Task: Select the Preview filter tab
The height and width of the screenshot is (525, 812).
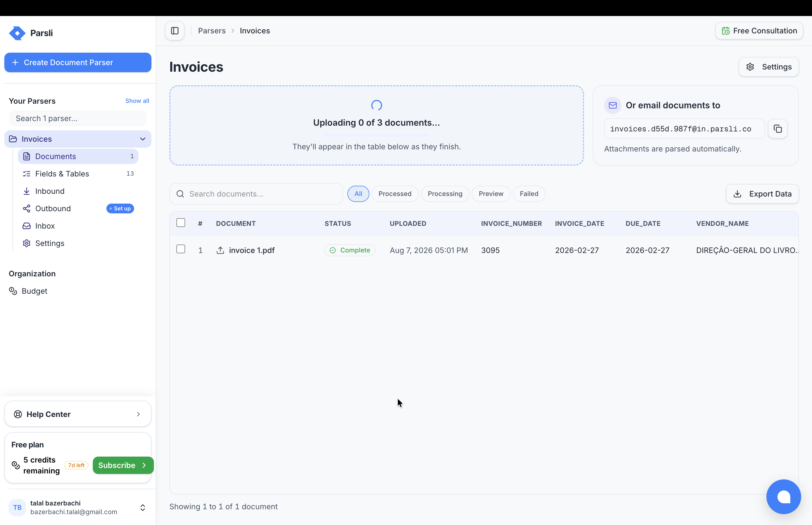Action: (491, 194)
